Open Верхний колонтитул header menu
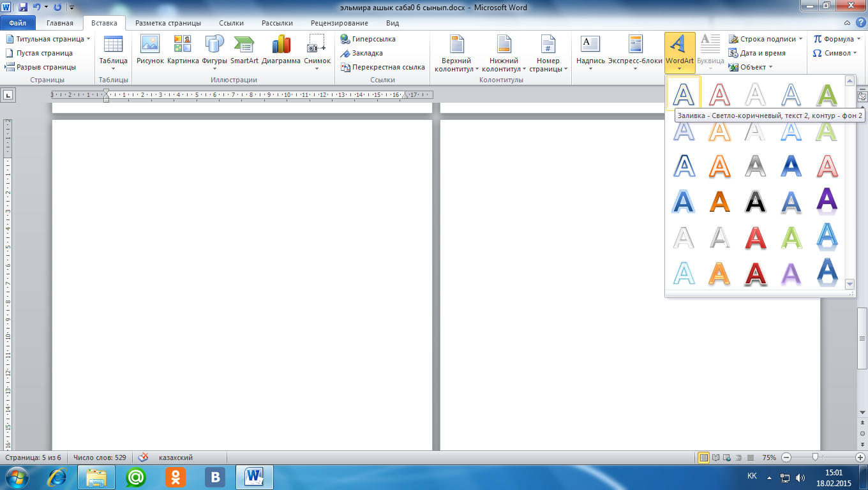The height and width of the screenshot is (490, 868). [x=457, y=54]
